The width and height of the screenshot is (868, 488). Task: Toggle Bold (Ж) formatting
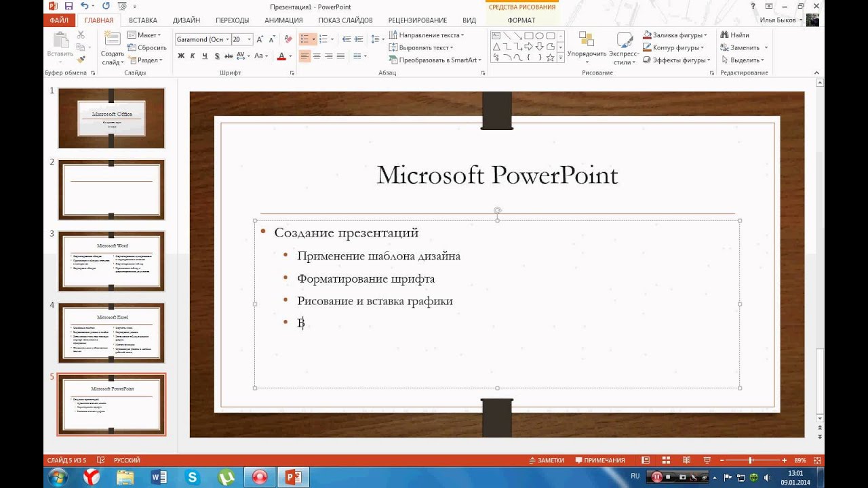tap(181, 56)
